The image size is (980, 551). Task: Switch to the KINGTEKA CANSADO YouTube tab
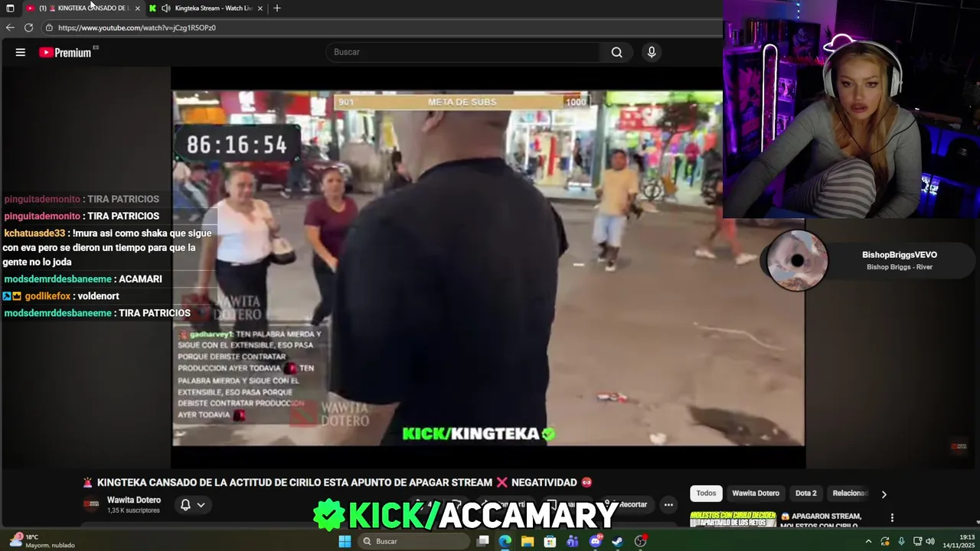[83, 8]
